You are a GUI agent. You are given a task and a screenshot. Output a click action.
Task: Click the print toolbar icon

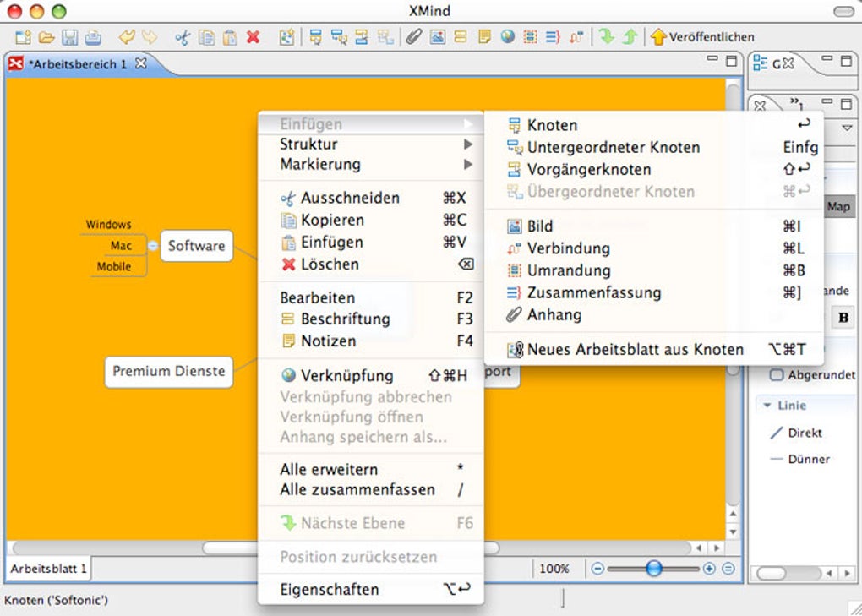93,37
